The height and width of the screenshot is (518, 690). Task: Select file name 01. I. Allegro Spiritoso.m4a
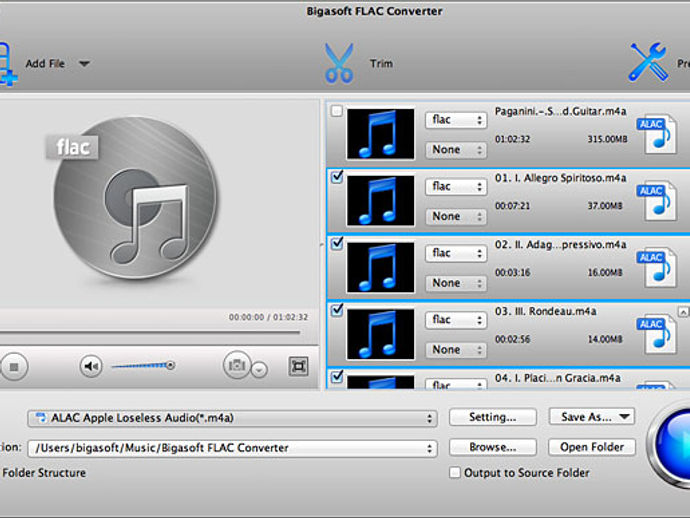560,178
